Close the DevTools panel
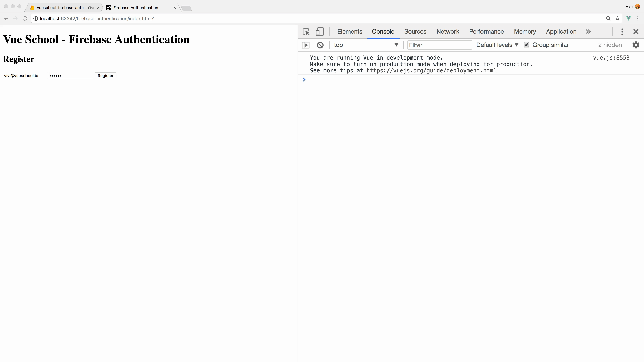644x362 pixels. (636, 32)
